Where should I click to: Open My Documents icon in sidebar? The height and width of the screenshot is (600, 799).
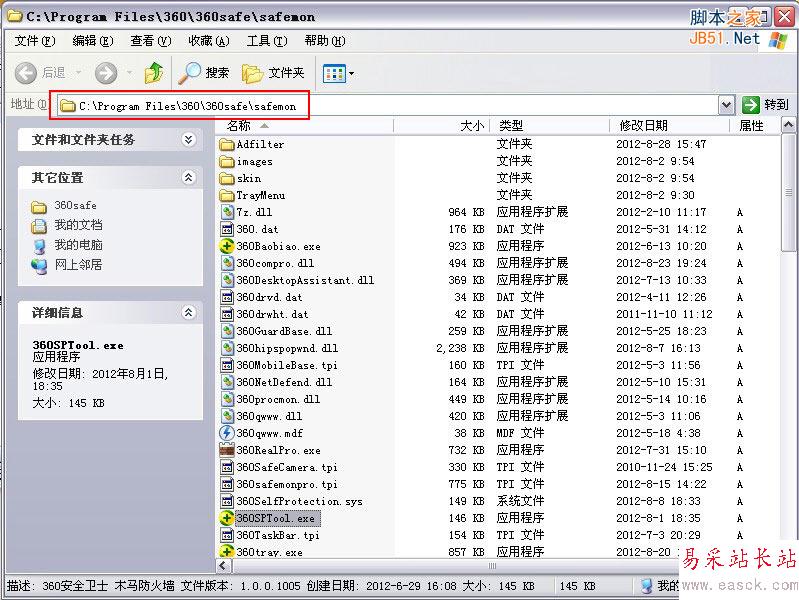39,225
